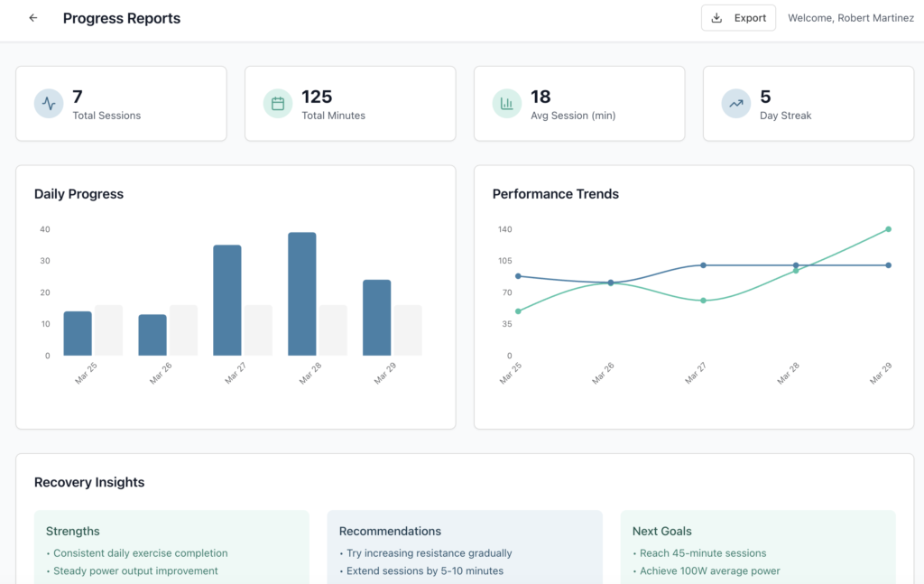Click the Export button
Viewport: 924px width, 584px height.
738,18
